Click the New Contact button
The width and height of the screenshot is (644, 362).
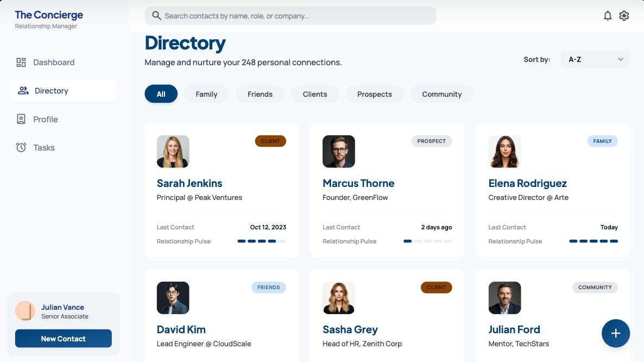63,339
